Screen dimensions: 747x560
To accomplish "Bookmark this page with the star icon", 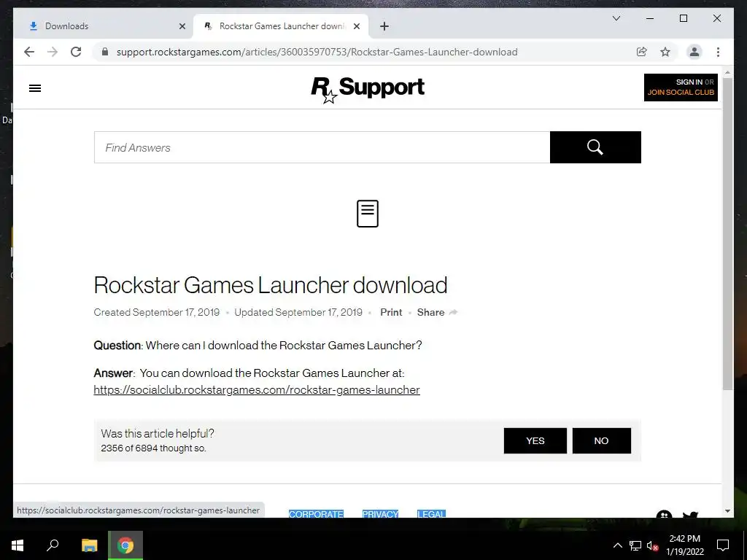I will click(665, 52).
